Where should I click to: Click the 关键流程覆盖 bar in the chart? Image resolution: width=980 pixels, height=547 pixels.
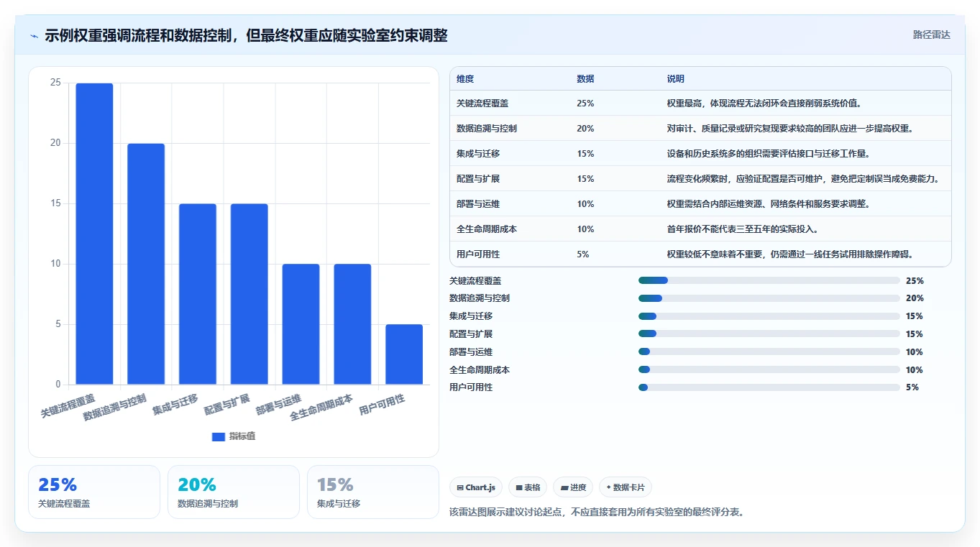tap(94, 234)
